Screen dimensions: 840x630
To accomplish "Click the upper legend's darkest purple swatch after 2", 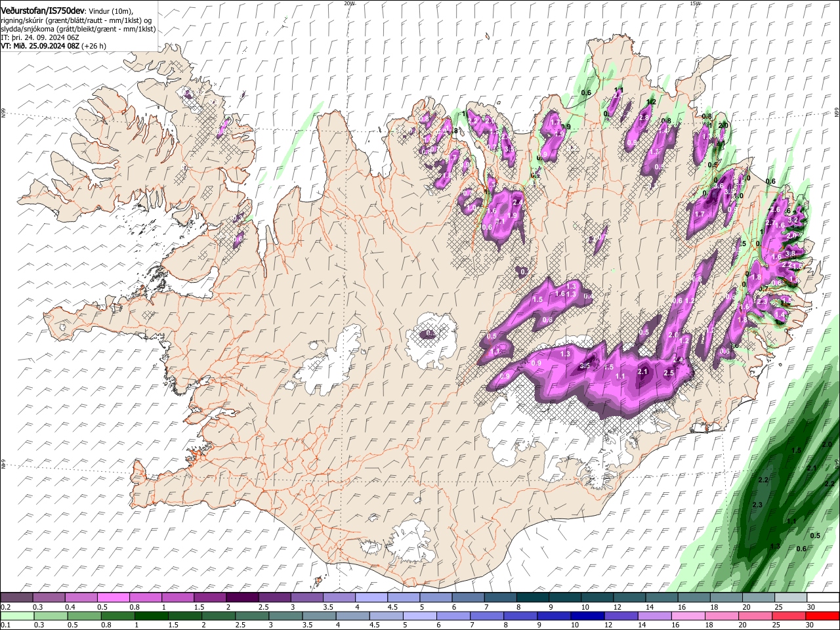I will pos(242,597).
